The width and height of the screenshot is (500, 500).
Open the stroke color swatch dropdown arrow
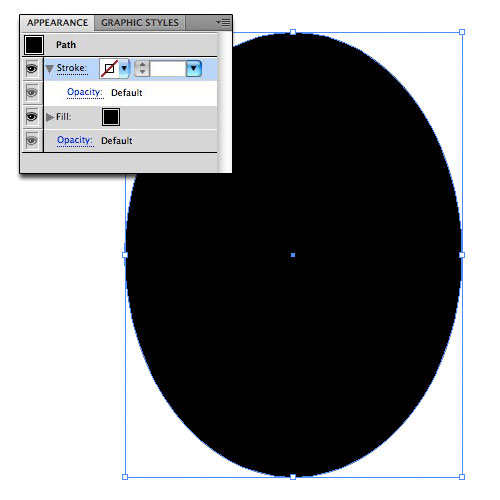124,69
